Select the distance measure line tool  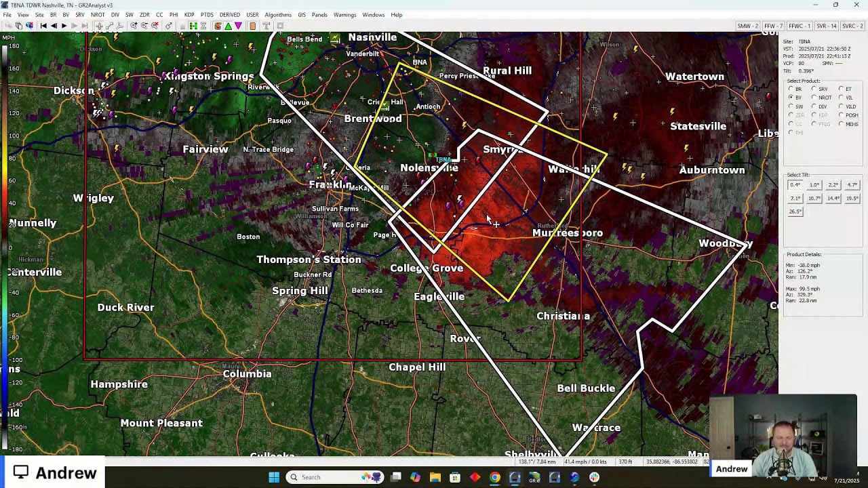click(109, 26)
